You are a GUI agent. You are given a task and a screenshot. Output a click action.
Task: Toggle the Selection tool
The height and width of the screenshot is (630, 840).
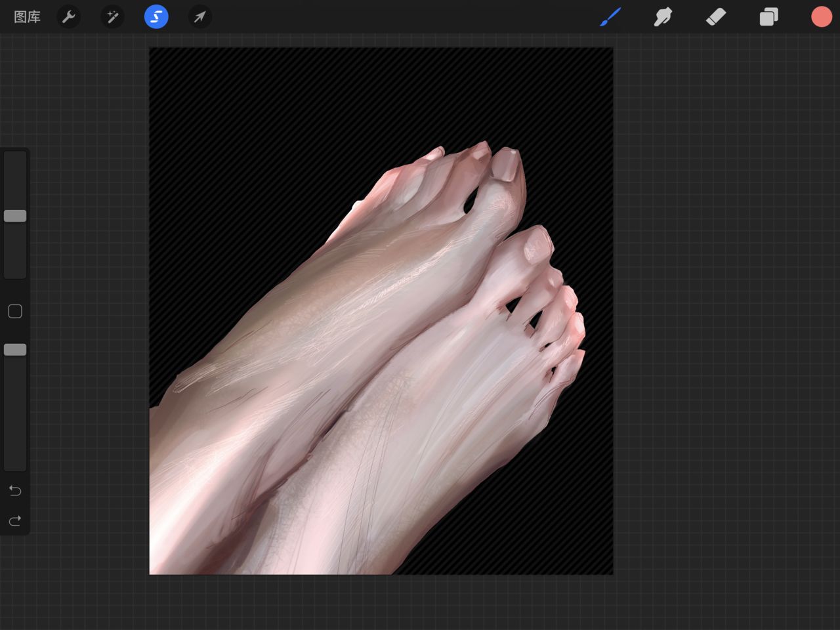[156, 16]
